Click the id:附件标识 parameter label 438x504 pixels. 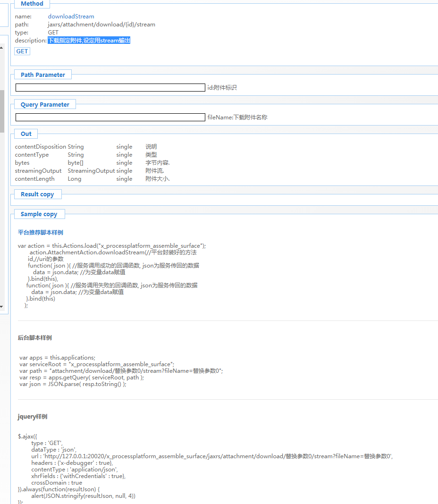point(222,87)
